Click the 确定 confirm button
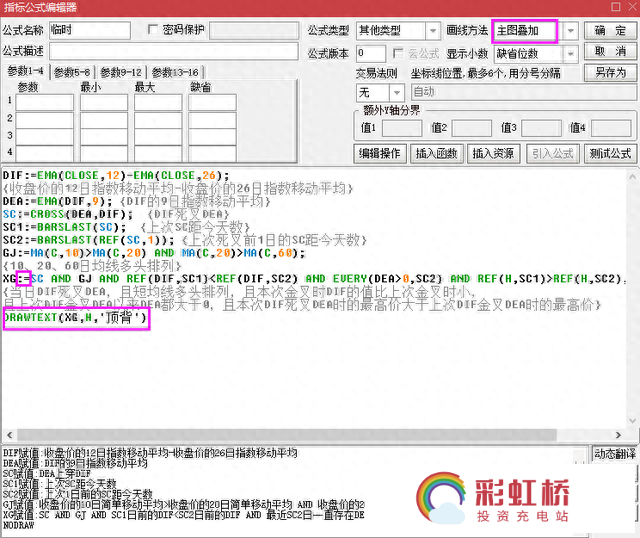 pyautogui.click(x=610, y=31)
